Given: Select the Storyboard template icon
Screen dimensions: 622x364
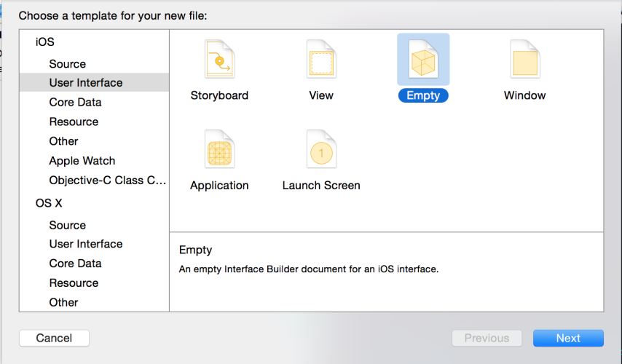Looking at the screenshot, I should [219, 60].
